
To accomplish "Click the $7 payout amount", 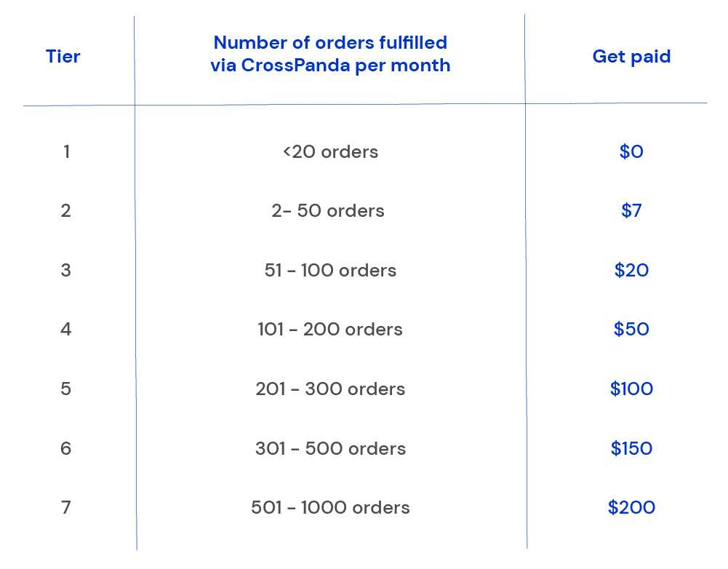I will click(631, 211).
